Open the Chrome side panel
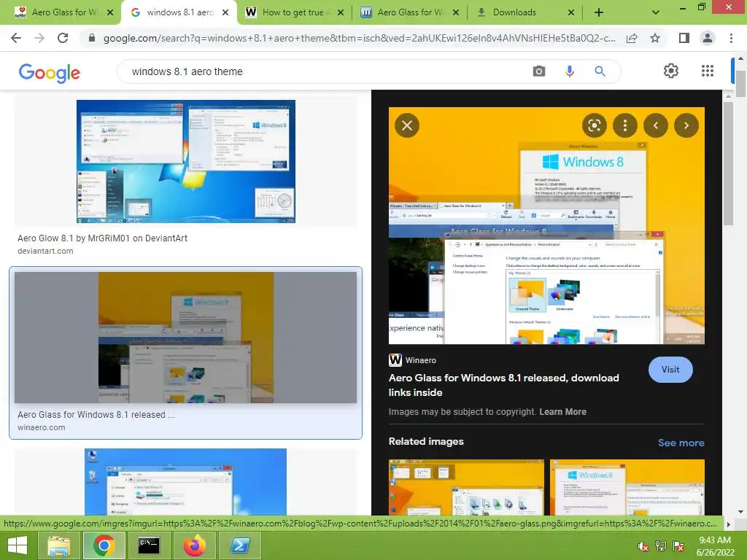 [684, 38]
